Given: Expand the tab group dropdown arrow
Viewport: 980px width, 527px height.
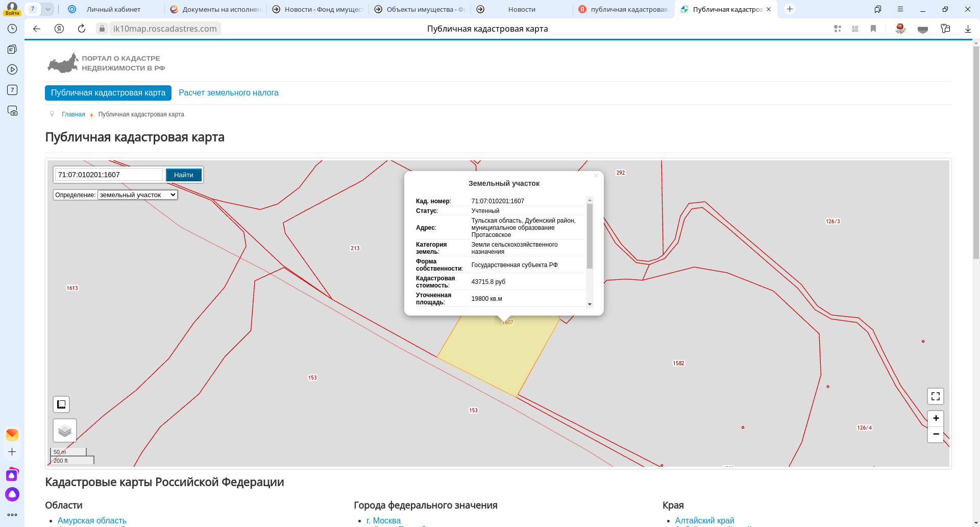Looking at the screenshot, I should point(47,9).
